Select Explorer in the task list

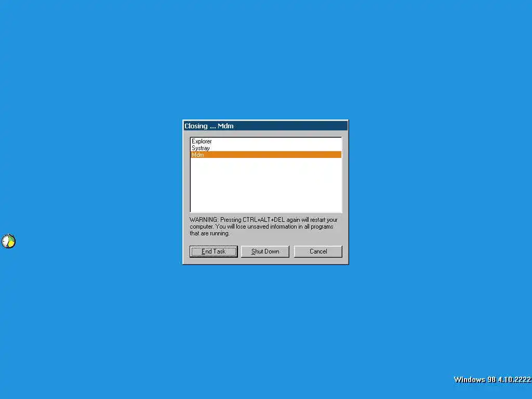point(266,141)
